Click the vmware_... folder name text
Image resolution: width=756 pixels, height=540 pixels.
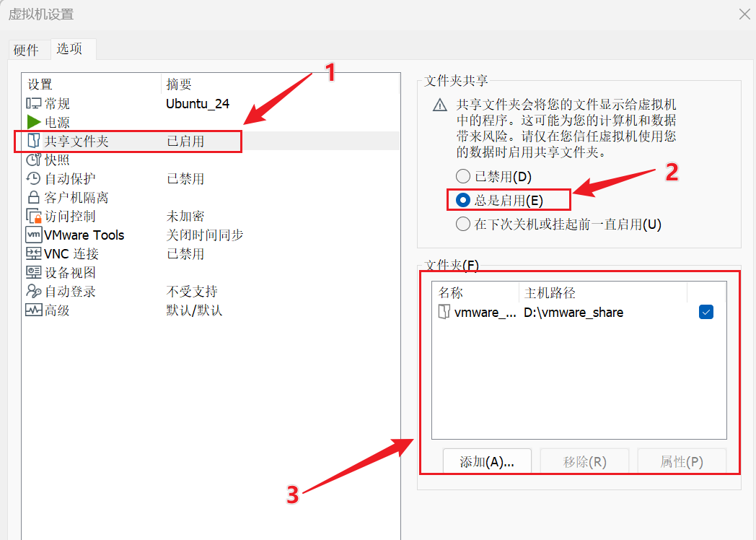[x=485, y=313]
